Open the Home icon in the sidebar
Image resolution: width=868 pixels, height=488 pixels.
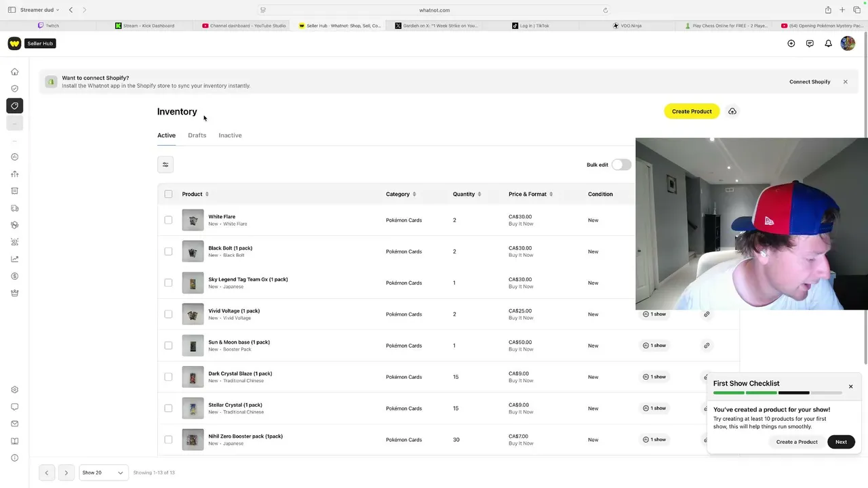pyautogui.click(x=14, y=72)
